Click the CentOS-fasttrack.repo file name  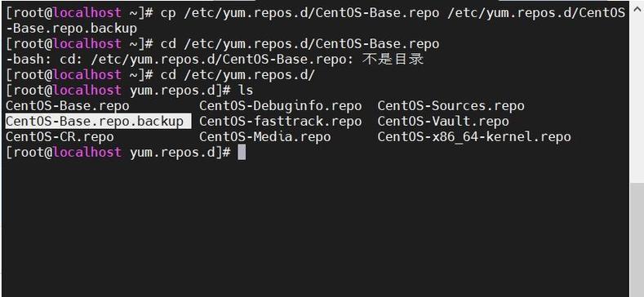[x=281, y=122]
